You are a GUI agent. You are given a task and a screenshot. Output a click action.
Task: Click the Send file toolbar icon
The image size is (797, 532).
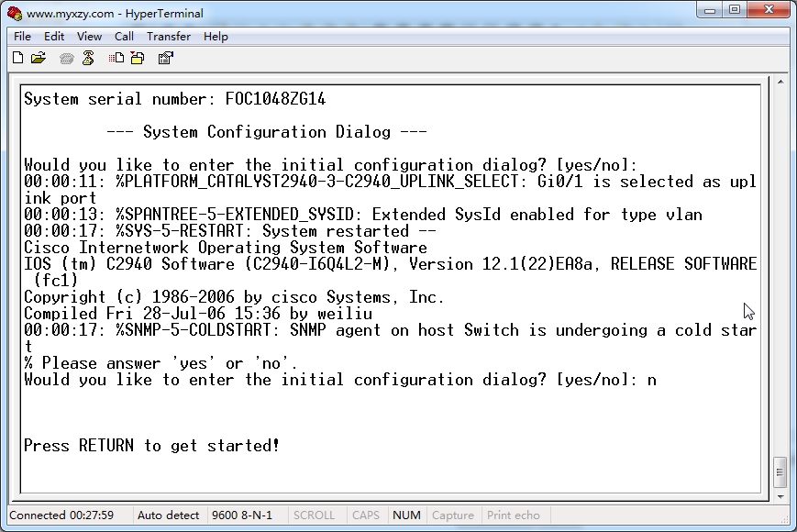pos(116,59)
